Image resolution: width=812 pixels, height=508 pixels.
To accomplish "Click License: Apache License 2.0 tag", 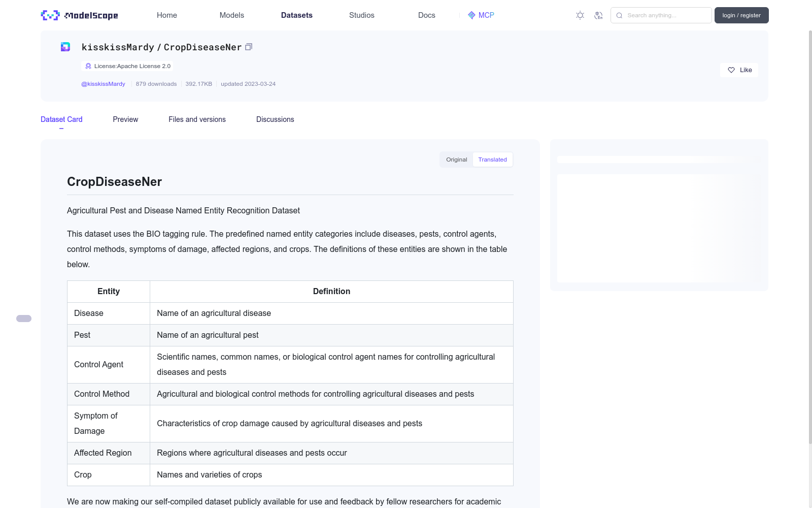I will pos(127,66).
